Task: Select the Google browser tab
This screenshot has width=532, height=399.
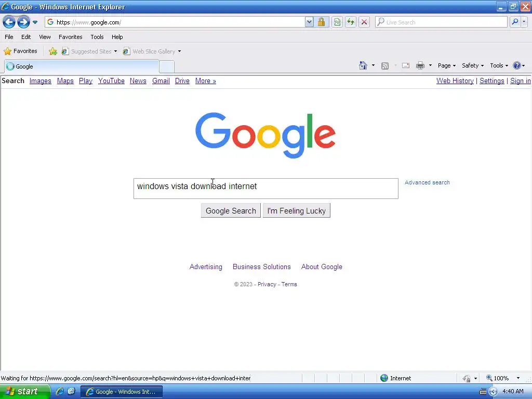Action: click(82, 66)
